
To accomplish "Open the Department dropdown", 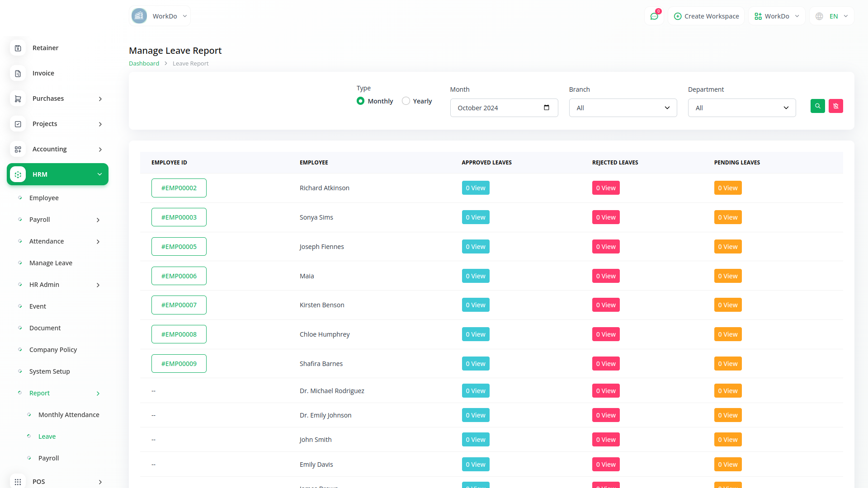I will [x=741, y=108].
